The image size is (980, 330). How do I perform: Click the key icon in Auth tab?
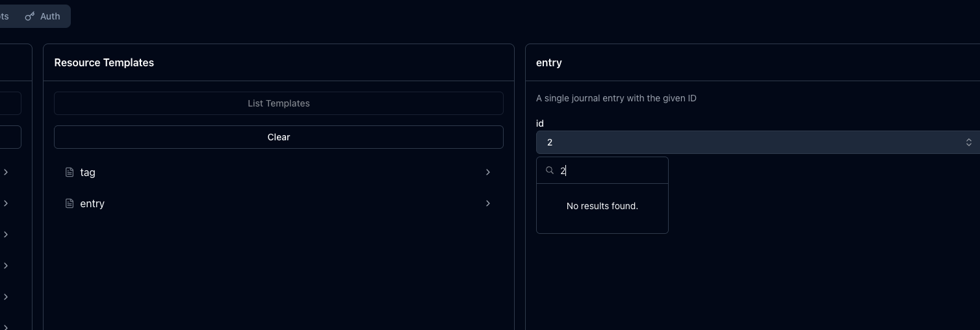tap(29, 16)
